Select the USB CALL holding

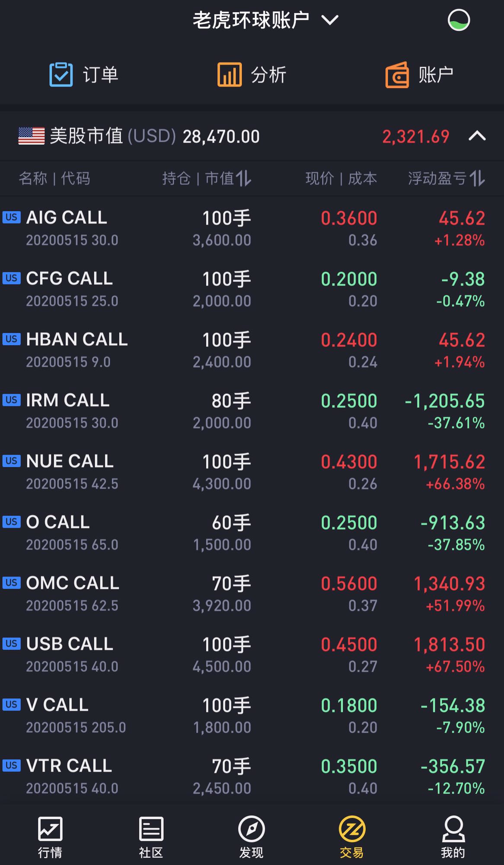pos(252,655)
